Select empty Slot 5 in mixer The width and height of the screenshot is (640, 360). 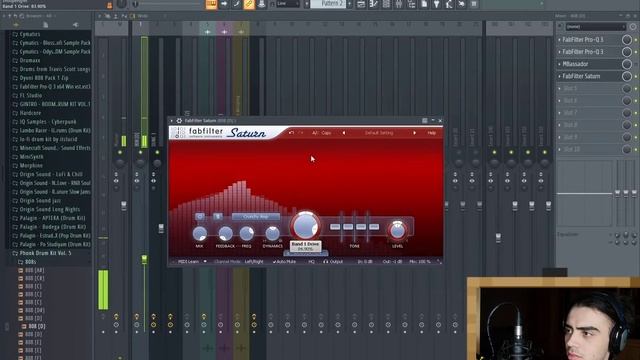588,89
